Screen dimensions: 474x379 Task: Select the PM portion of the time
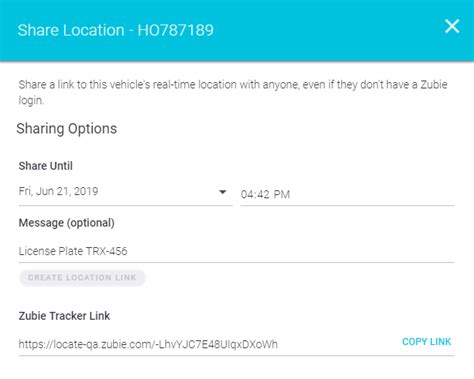[282, 194]
